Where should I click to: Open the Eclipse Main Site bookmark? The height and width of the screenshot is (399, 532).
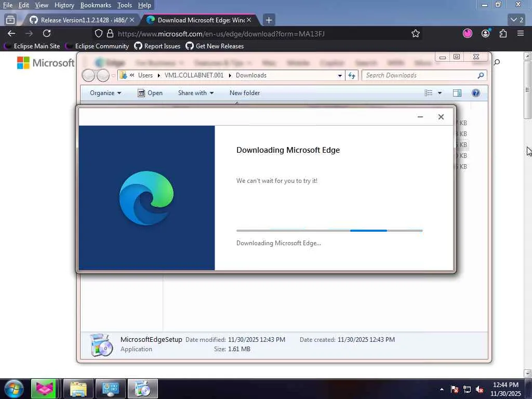(32, 46)
